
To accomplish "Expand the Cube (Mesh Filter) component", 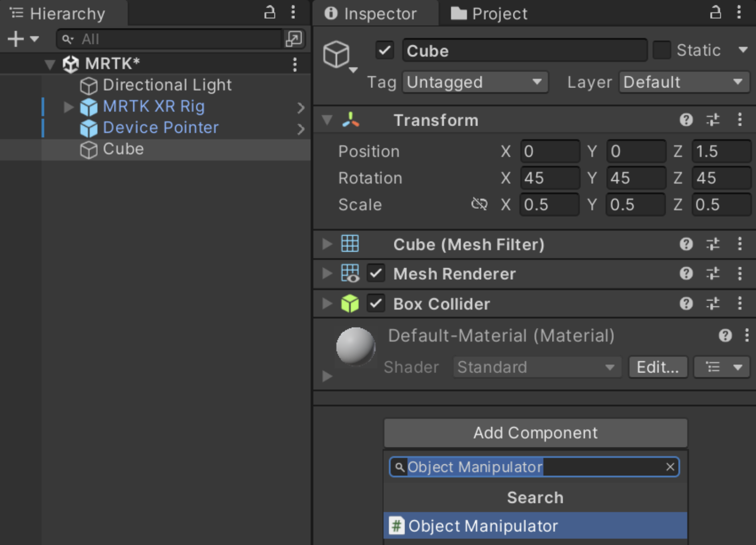I will click(327, 244).
